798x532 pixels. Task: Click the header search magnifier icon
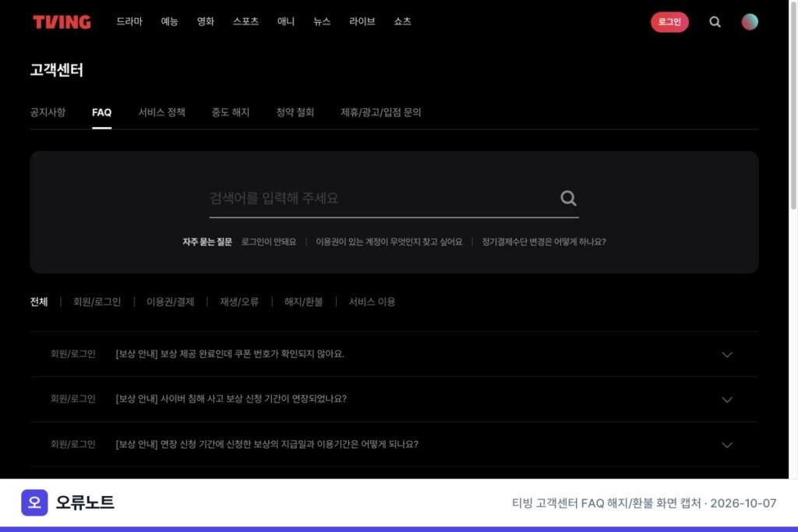(x=715, y=22)
